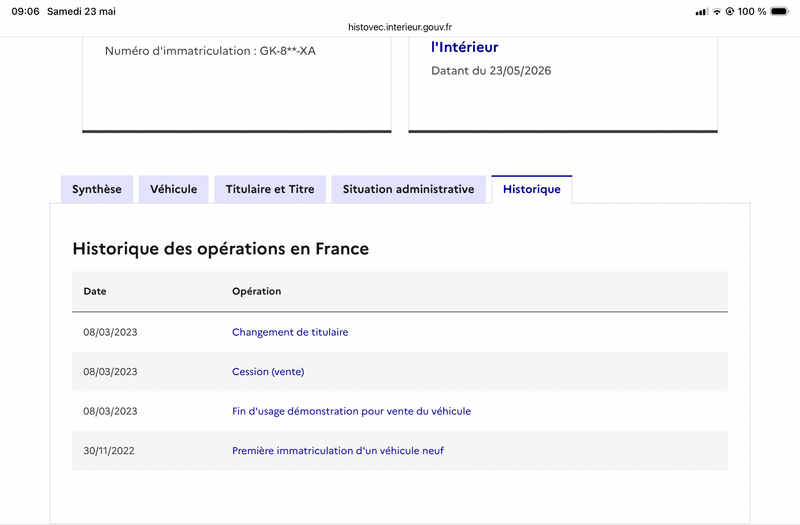Image resolution: width=800 pixels, height=525 pixels.
Task: Open the Titulaire et Titre tab
Action: (270, 189)
